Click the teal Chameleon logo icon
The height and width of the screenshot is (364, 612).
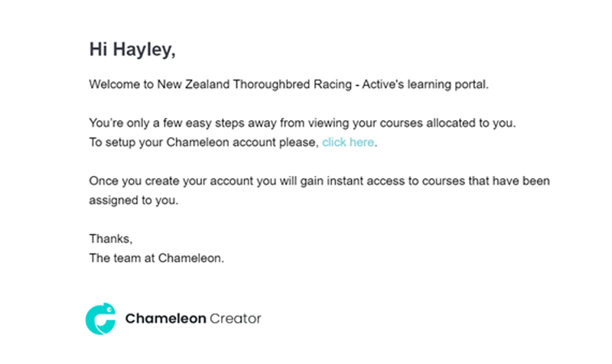pyautogui.click(x=101, y=318)
